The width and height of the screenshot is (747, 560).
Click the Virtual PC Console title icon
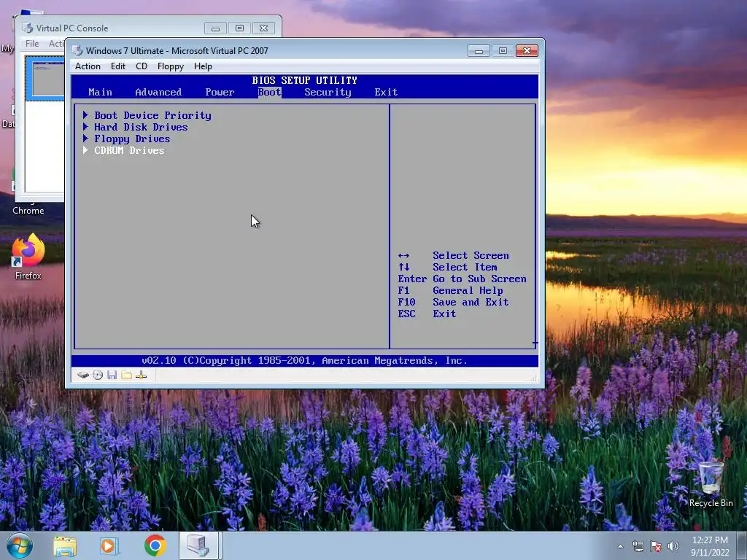[x=28, y=28]
